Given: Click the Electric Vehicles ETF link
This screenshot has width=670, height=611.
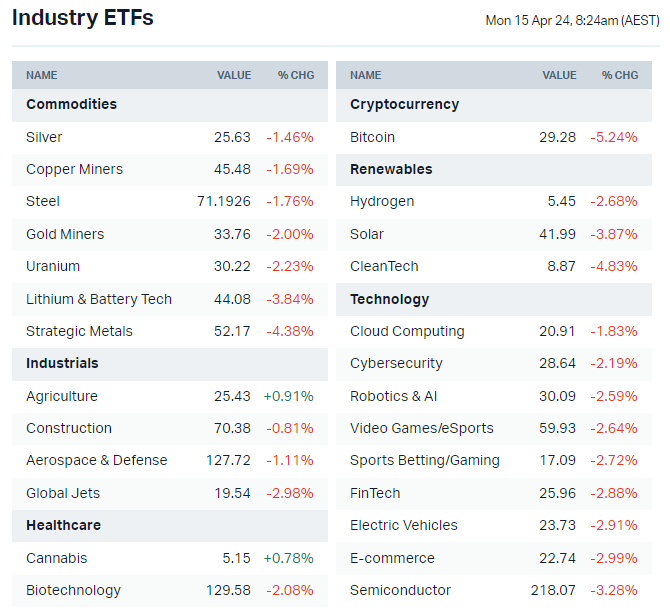Looking at the screenshot, I should point(404,525).
